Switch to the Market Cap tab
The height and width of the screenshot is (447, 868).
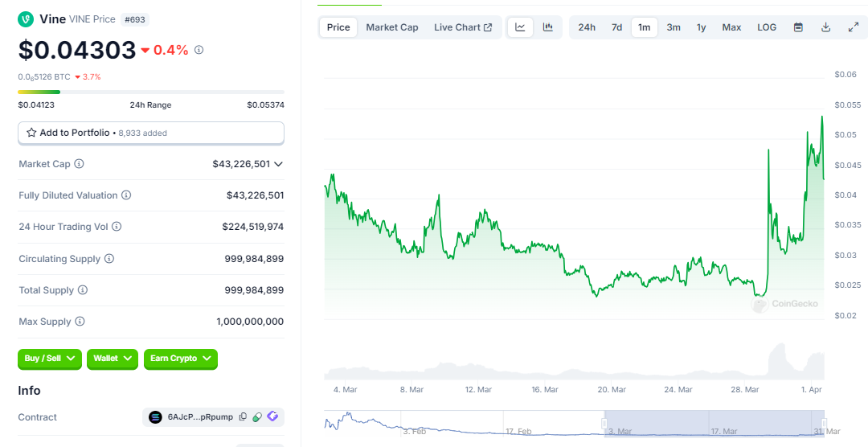392,27
